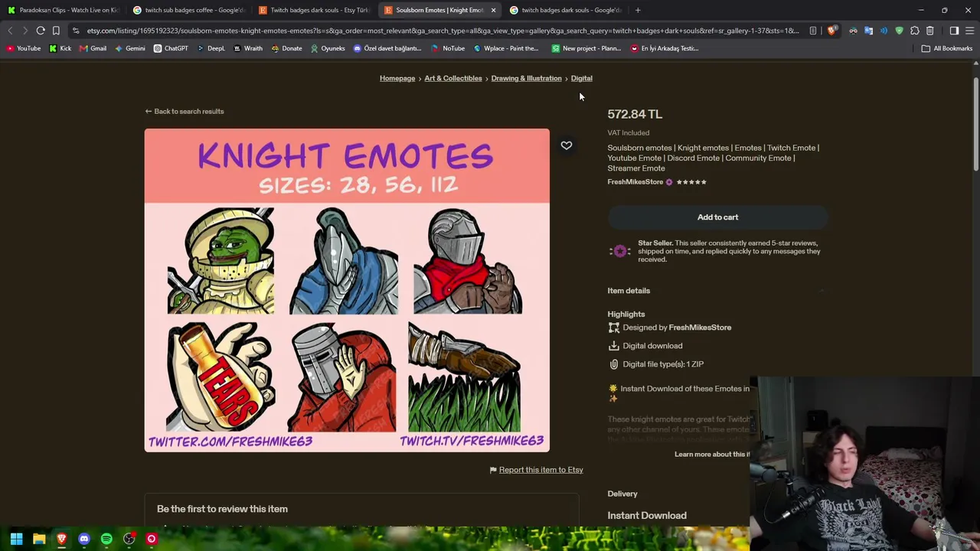
Task: Favorite this listing with the heart icon
Action: click(x=567, y=145)
